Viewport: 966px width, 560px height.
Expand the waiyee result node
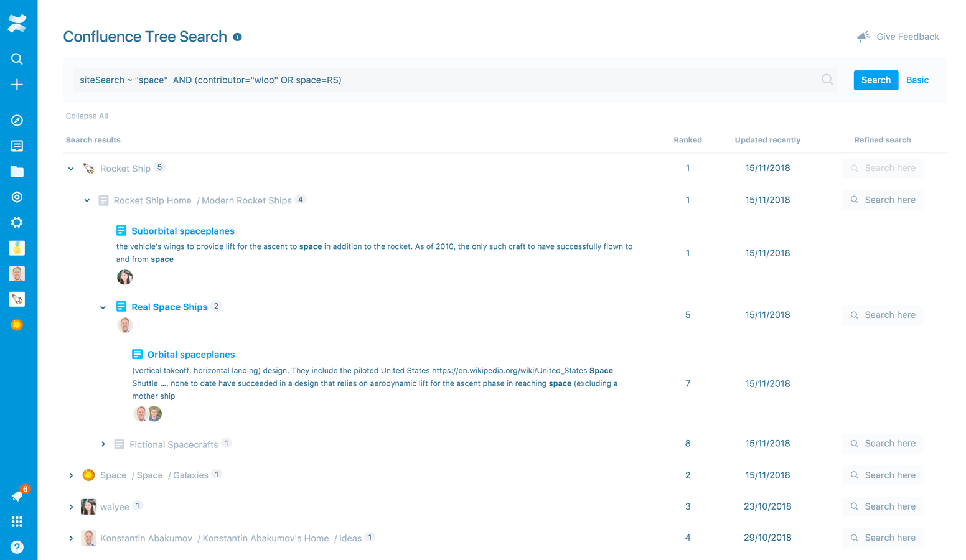(71, 507)
